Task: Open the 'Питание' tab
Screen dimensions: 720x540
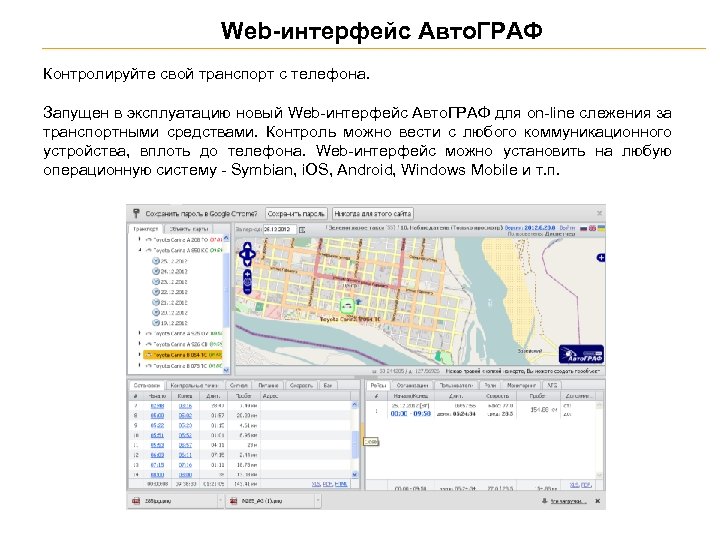Action: (268, 385)
